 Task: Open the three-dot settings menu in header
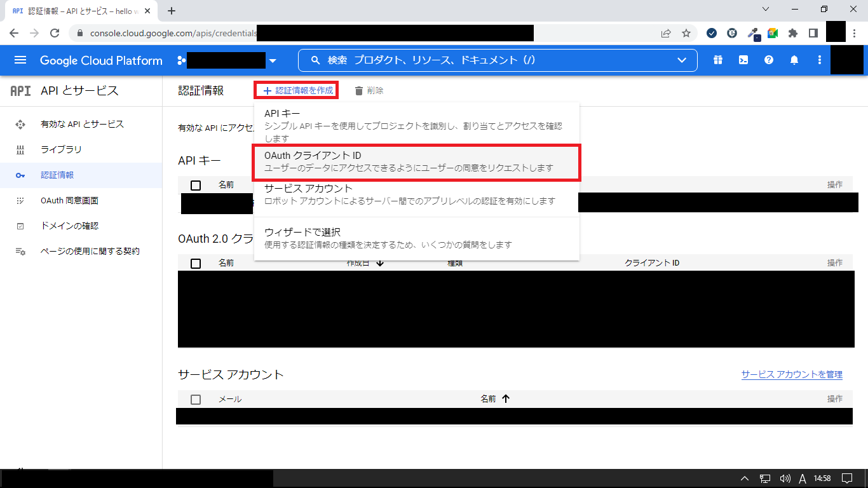pos(820,60)
